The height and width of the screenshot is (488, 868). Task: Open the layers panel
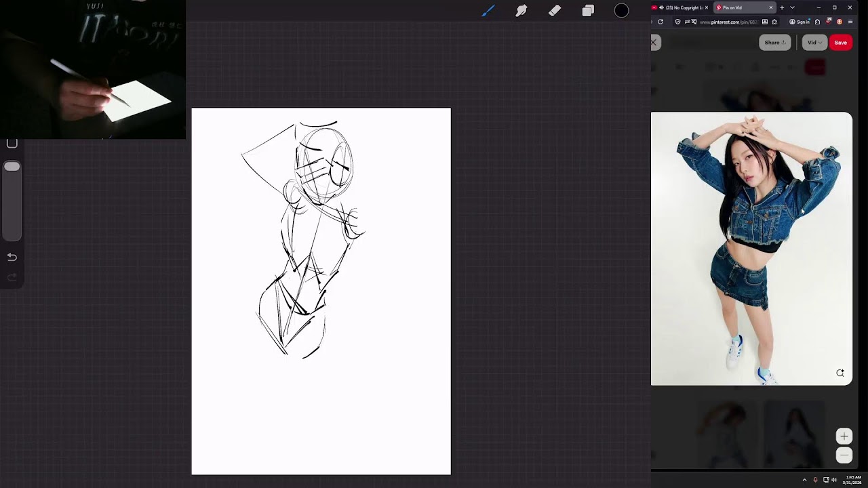588,11
